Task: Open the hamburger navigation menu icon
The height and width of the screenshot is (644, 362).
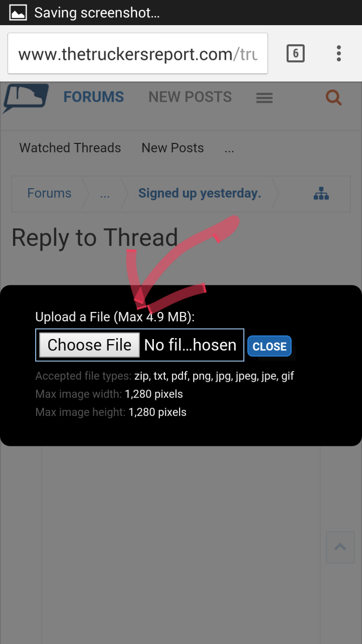Action: click(x=264, y=98)
